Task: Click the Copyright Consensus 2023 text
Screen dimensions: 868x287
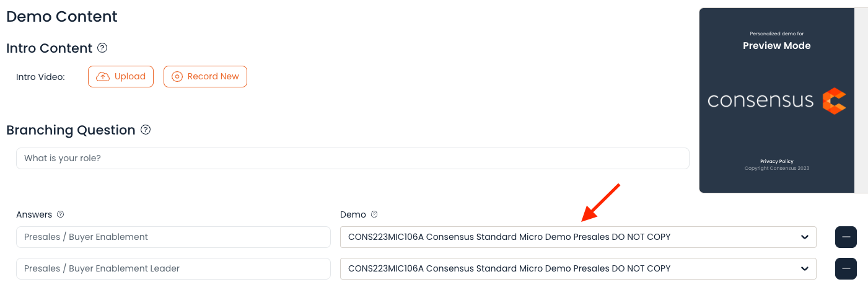Action: pyautogui.click(x=777, y=168)
